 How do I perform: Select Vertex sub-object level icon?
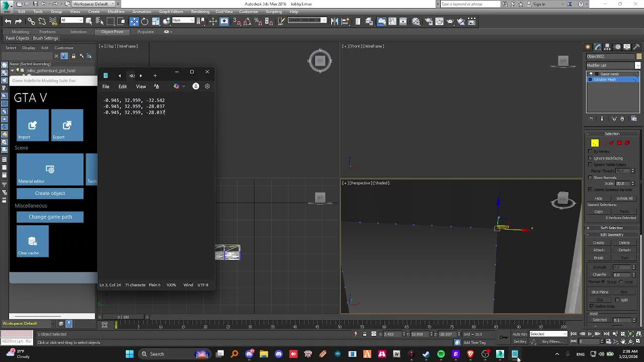coord(595,143)
